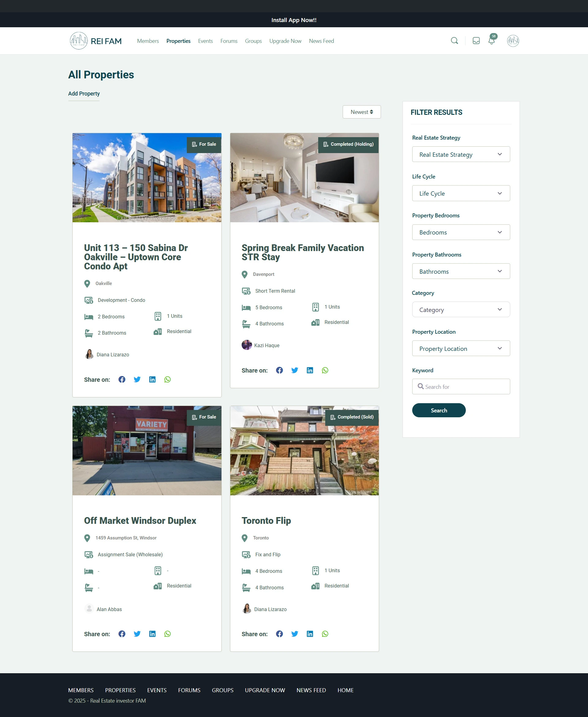The width and height of the screenshot is (588, 717).
Task: Share Off Market Windsor Duplex on LinkedIn
Action: (x=152, y=634)
